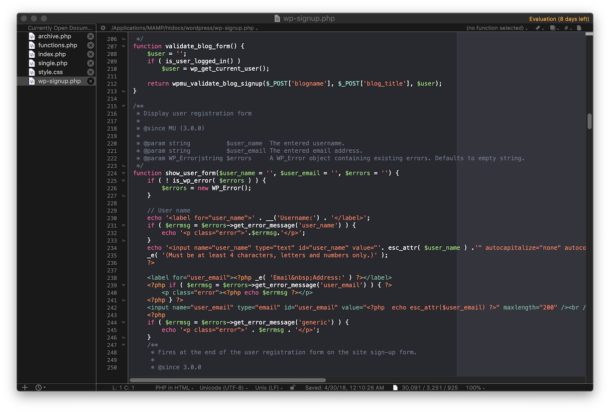Close index.php in the sidebar

(90, 54)
